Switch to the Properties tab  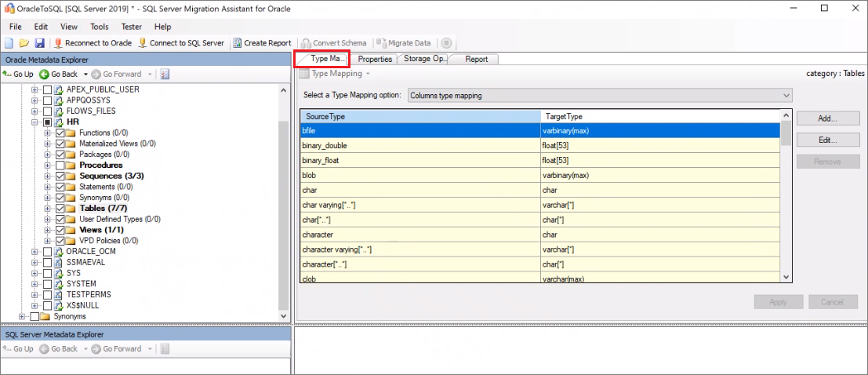coord(375,60)
